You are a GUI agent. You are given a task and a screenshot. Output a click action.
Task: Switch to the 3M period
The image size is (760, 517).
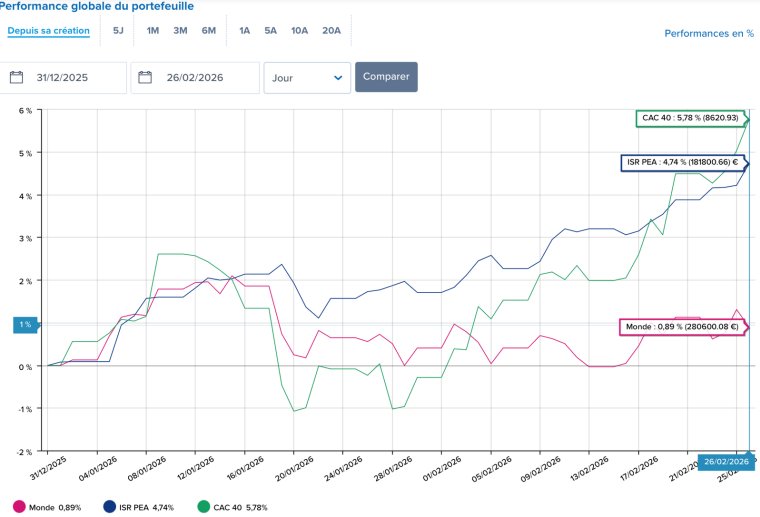click(x=180, y=31)
